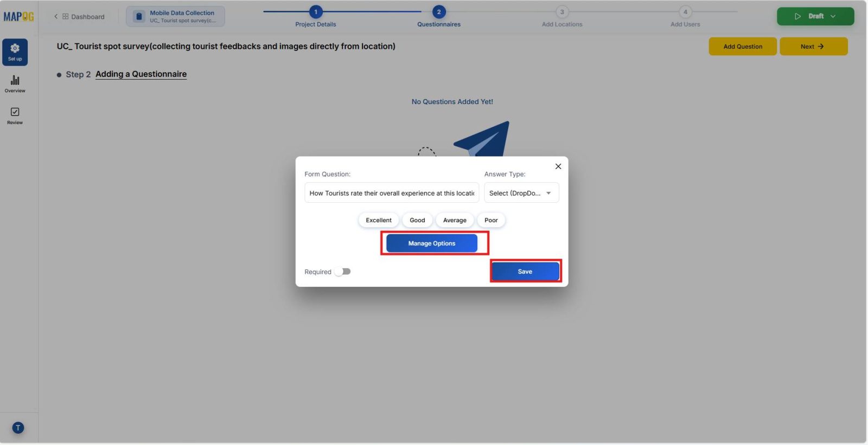This screenshot has height=445, width=868.
Task: Click the user avatar T icon
Action: point(18,428)
